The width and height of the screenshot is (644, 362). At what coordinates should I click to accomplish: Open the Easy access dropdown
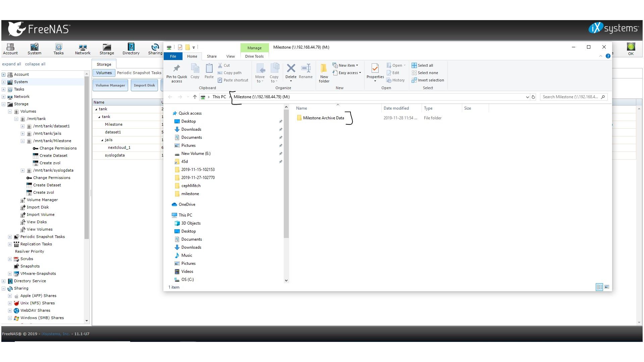(x=347, y=73)
